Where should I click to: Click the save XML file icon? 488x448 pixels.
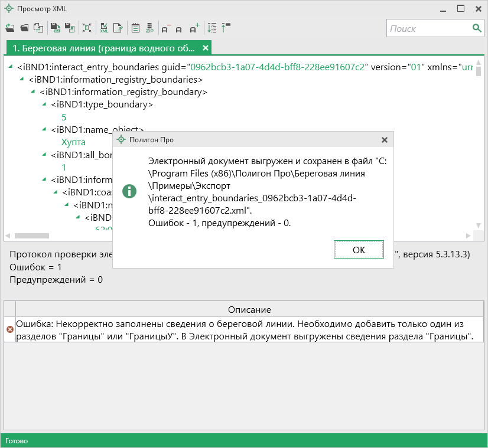pos(55,28)
